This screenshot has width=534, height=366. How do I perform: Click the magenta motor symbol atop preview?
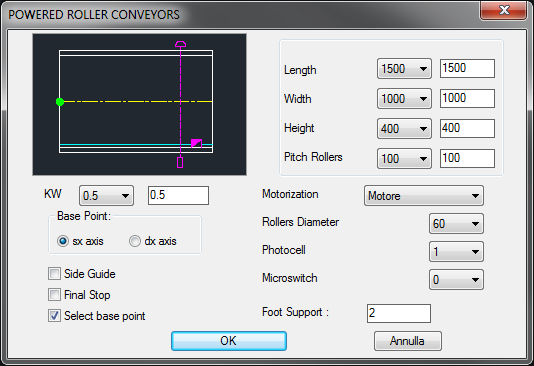(180, 44)
